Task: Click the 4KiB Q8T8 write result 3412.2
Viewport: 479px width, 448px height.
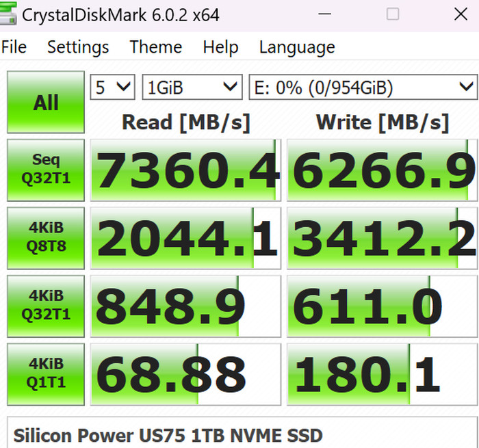Action: 382,238
